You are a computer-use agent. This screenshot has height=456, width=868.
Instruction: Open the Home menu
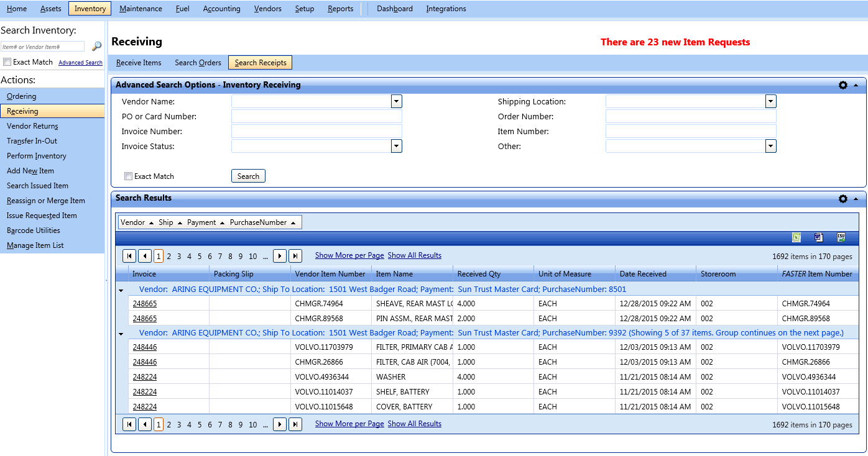point(17,9)
